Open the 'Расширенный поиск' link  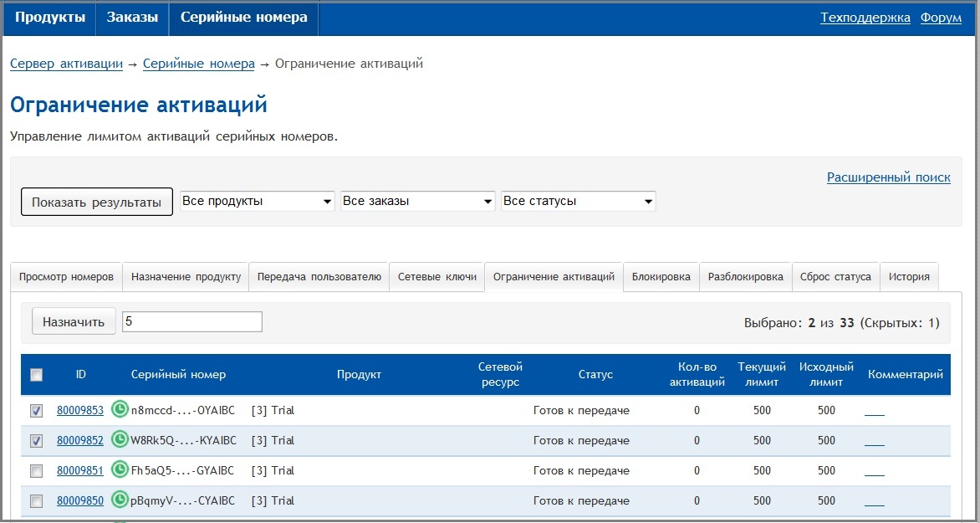tap(888, 177)
